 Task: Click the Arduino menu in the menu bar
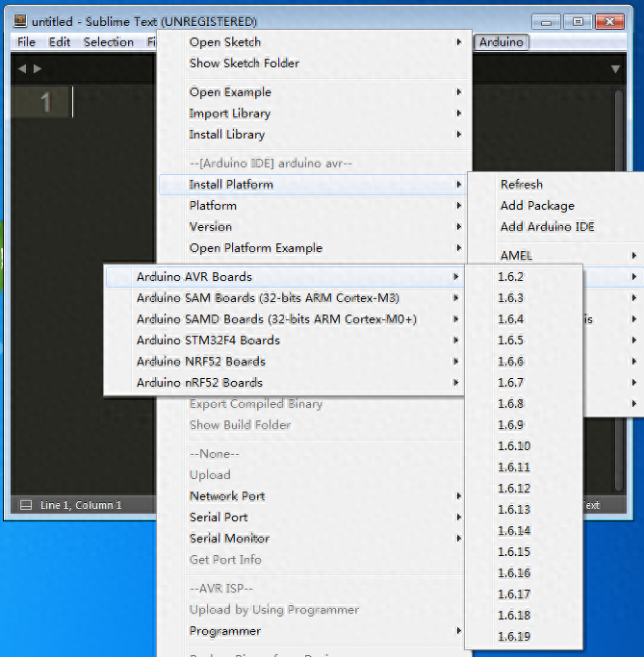coord(501,42)
